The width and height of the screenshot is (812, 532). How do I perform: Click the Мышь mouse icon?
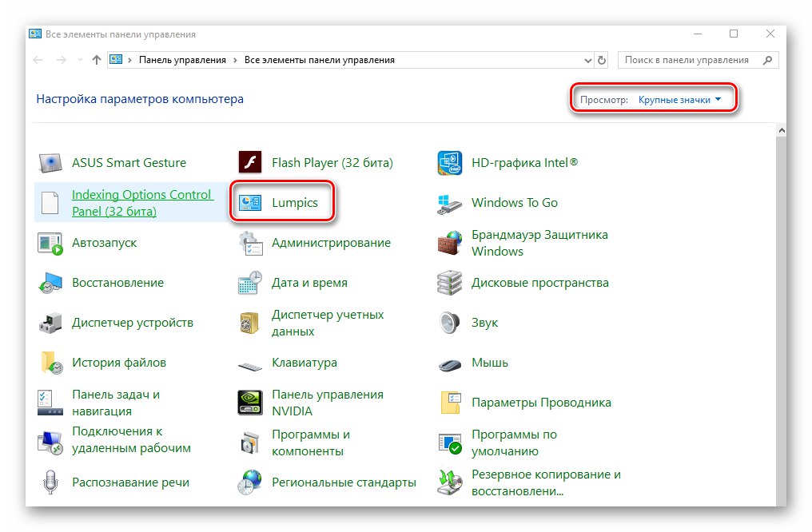click(x=449, y=365)
